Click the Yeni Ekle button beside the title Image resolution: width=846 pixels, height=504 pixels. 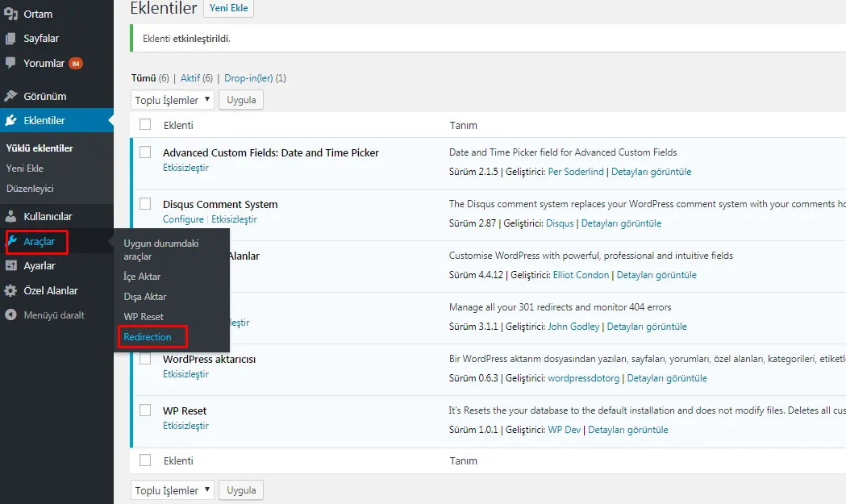click(229, 8)
